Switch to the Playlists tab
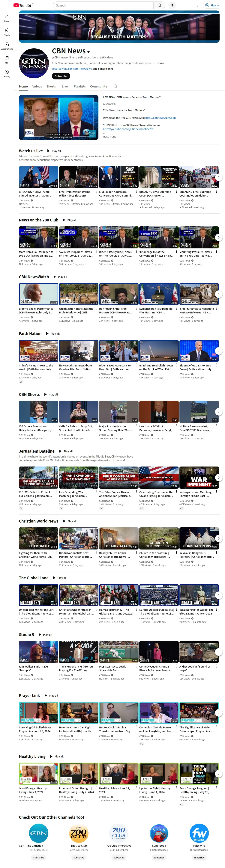The height and width of the screenshot is (868, 225). tap(80, 87)
